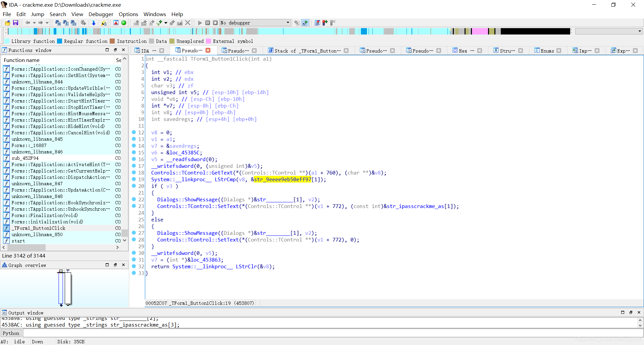This screenshot has width=644, height=345.
Task: Close the Functions window panel
Action: 123,50
